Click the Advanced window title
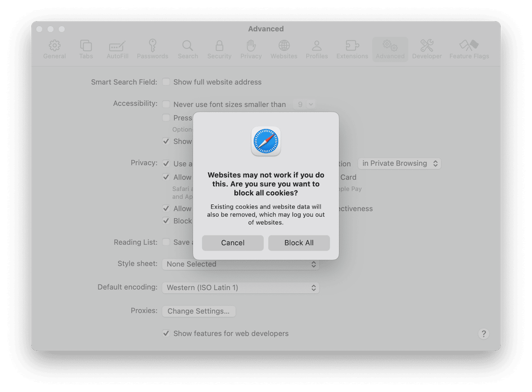 pos(266,29)
